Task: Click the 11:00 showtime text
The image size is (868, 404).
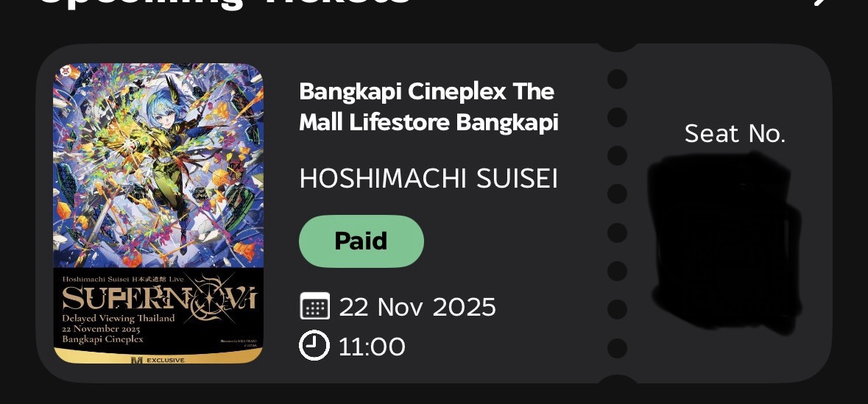Action: point(372,347)
